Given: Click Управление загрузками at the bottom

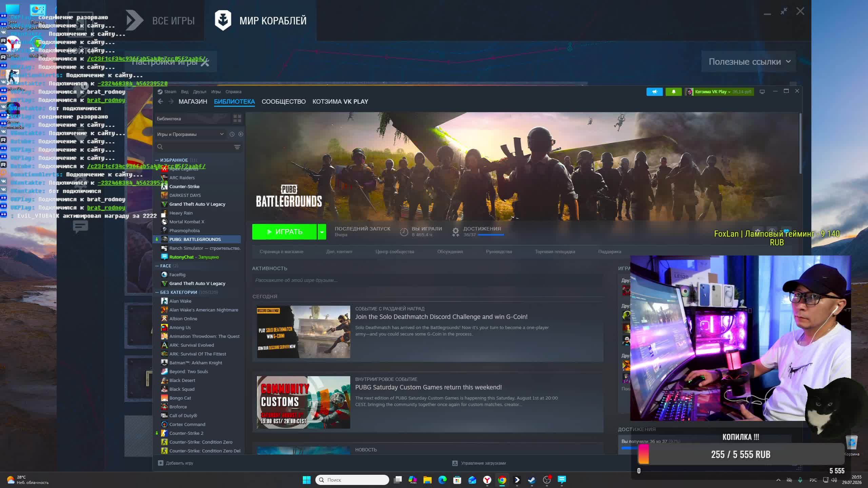Looking at the screenshot, I should tap(484, 463).
